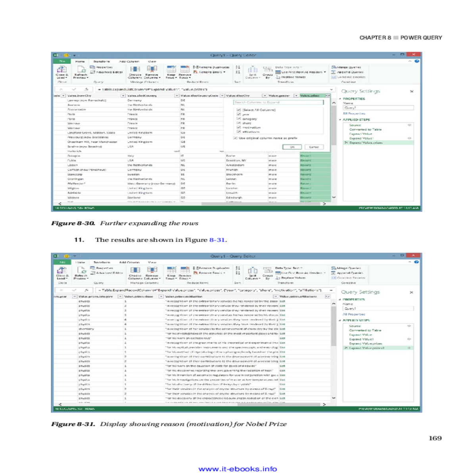Click expand icon on Value.prizes column header

tap(328, 96)
